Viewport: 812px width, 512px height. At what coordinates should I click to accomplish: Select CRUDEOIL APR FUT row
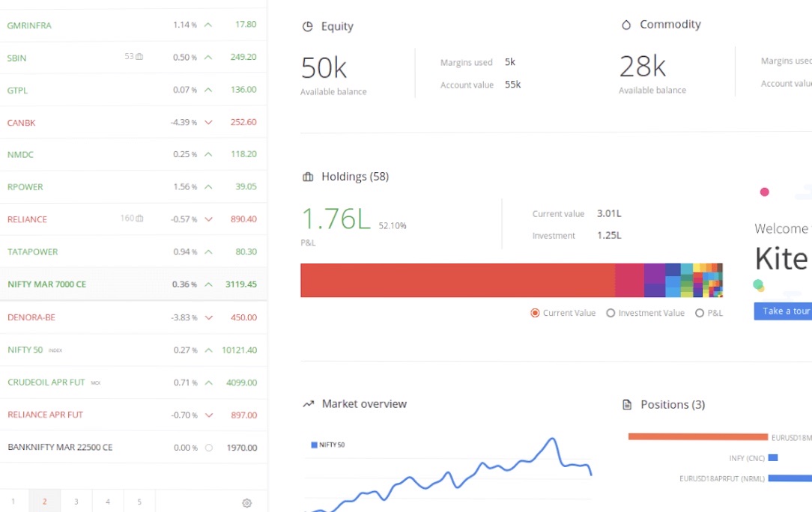[x=133, y=383]
